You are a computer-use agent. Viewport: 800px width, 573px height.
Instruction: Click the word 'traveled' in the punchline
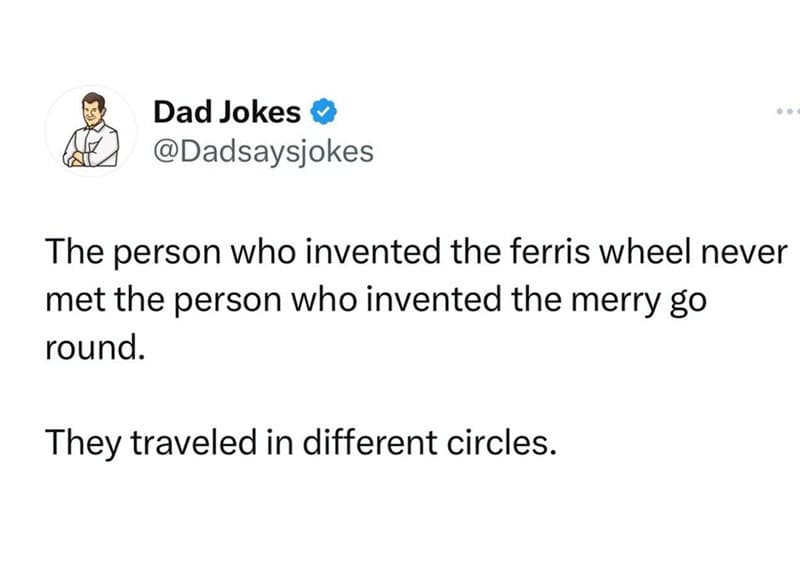pos(194,442)
